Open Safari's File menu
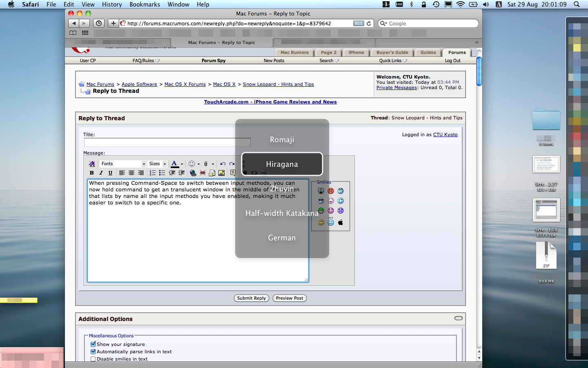 tap(51, 4)
